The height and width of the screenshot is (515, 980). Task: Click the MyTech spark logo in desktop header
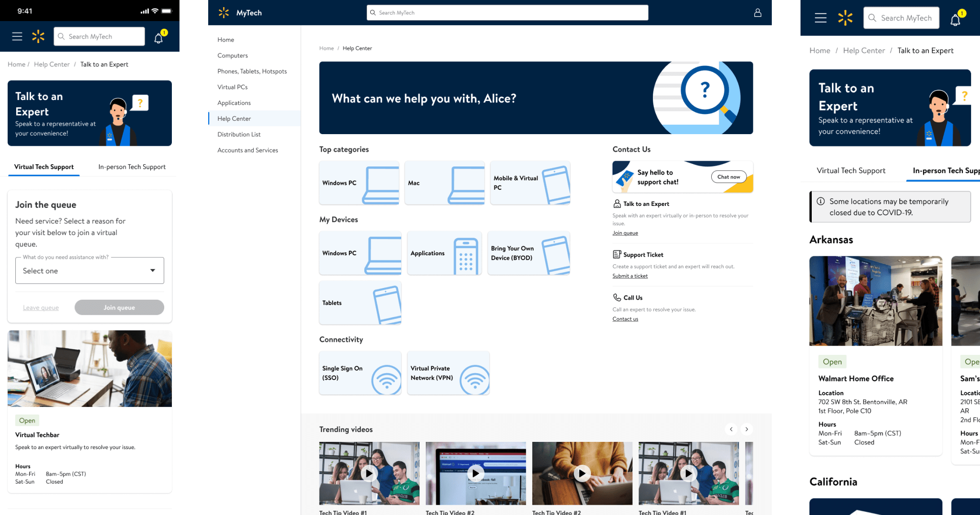[x=224, y=13]
